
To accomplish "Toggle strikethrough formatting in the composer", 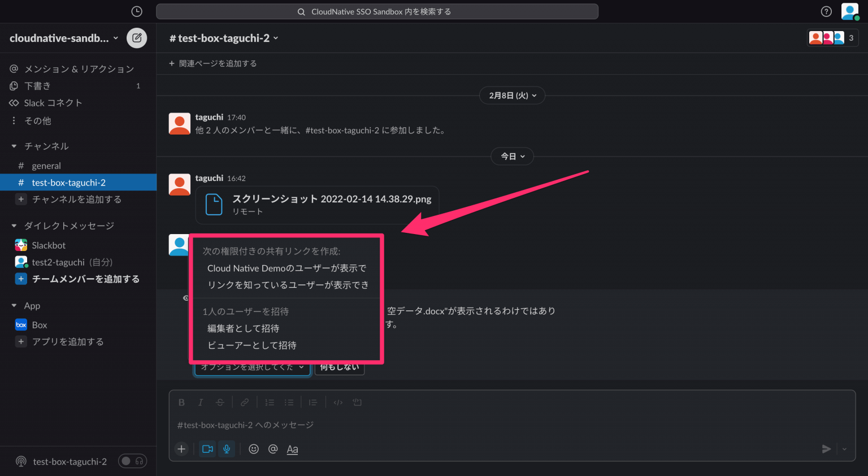I will click(x=219, y=402).
